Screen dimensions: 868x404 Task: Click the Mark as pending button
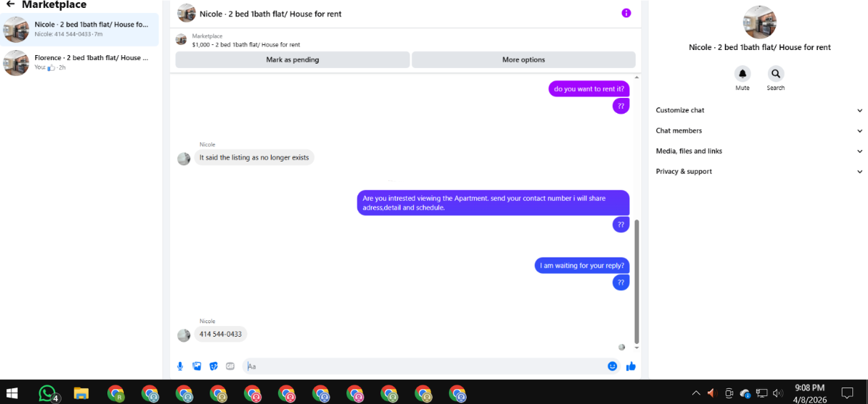pyautogui.click(x=292, y=59)
